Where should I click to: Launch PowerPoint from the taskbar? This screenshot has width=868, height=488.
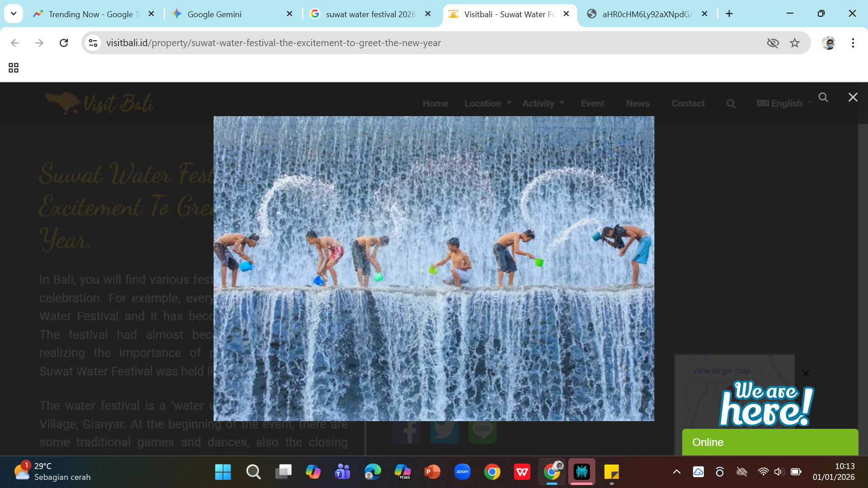[432, 472]
